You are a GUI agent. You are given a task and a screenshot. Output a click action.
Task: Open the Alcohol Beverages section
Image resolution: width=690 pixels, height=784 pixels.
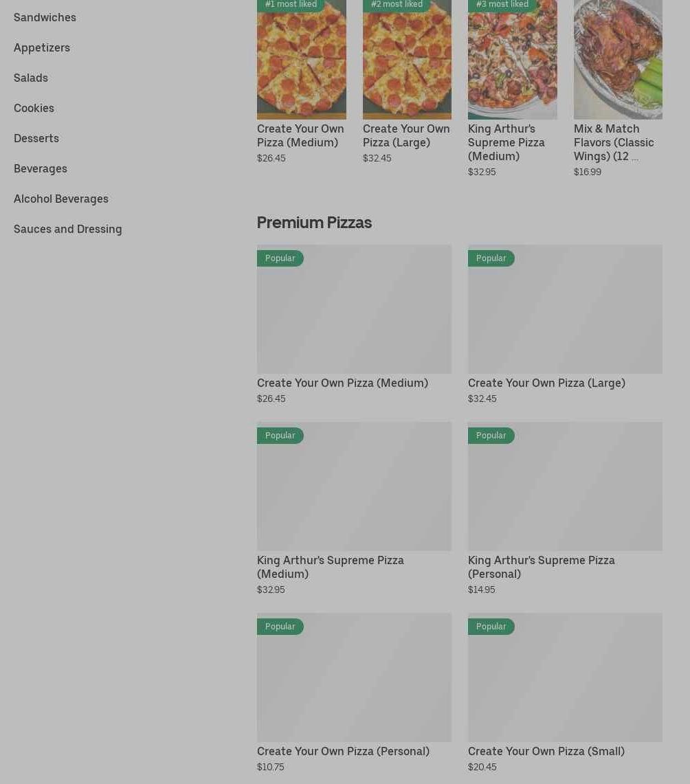coord(61,199)
